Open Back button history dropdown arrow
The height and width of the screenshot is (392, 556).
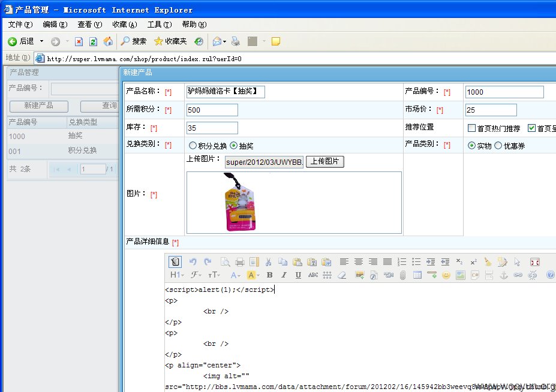pos(41,41)
